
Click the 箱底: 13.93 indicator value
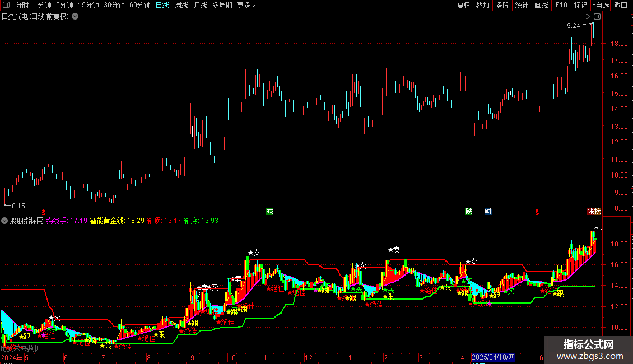click(201, 221)
